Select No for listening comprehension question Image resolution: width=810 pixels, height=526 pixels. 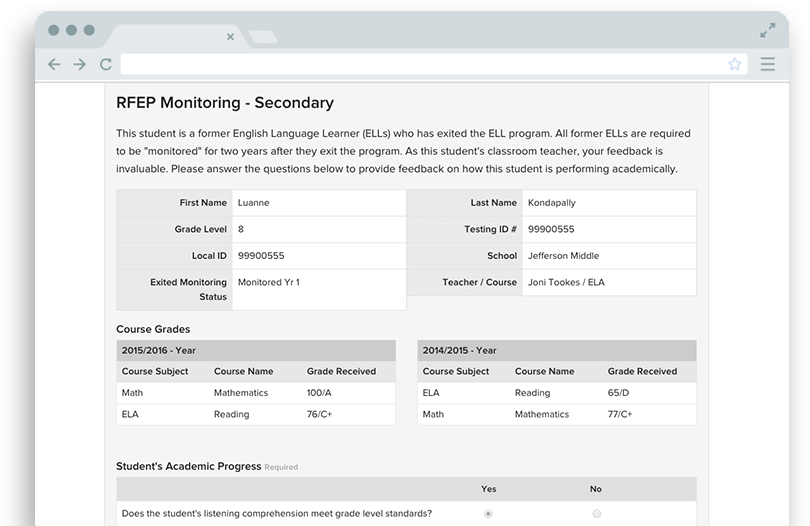tap(597, 514)
